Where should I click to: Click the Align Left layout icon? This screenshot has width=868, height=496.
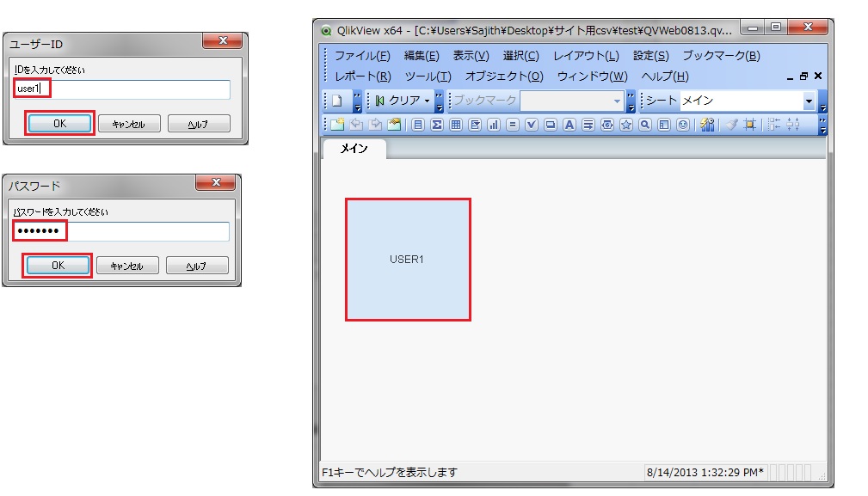[x=774, y=125]
